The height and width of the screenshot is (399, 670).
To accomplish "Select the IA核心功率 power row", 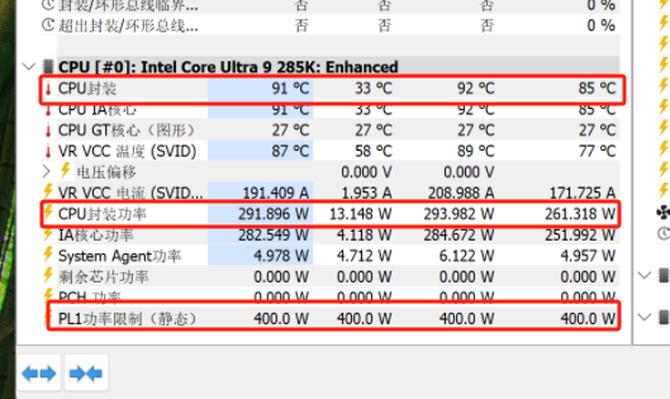I will (329, 235).
